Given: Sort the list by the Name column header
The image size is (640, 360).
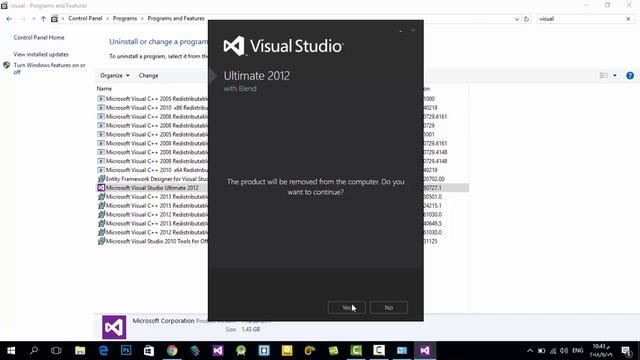Looking at the screenshot, I should 104,89.
